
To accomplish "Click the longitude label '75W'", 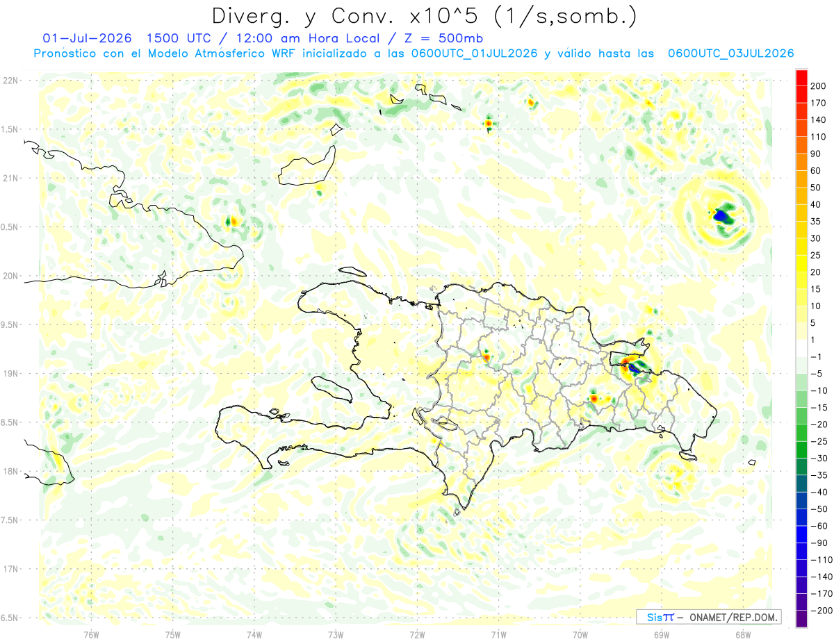I will (x=173, y=634).
